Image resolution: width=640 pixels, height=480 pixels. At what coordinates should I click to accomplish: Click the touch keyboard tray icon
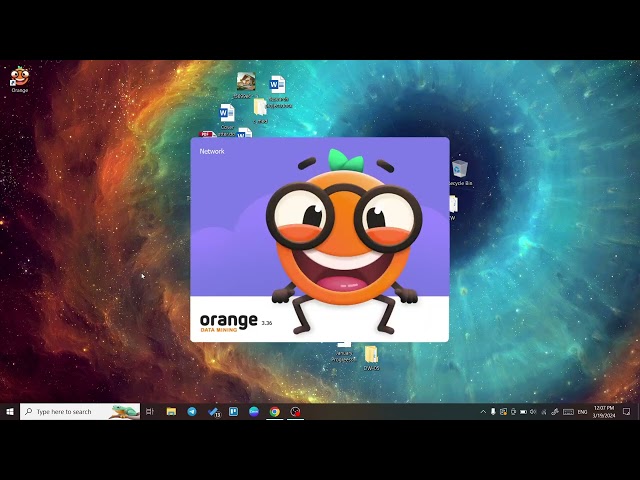click(568, 412)
